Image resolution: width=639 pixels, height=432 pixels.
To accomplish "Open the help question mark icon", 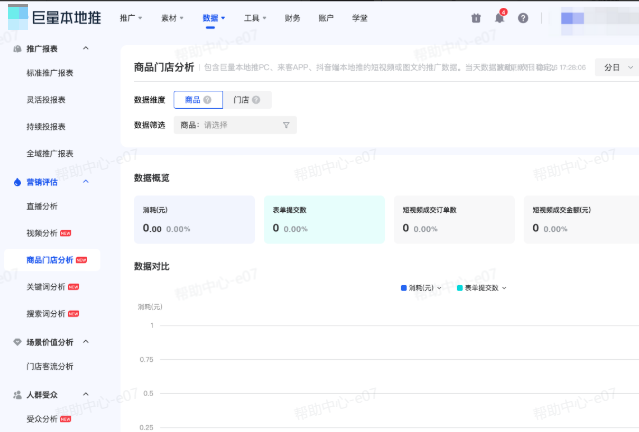I will [x=523, y=18].
